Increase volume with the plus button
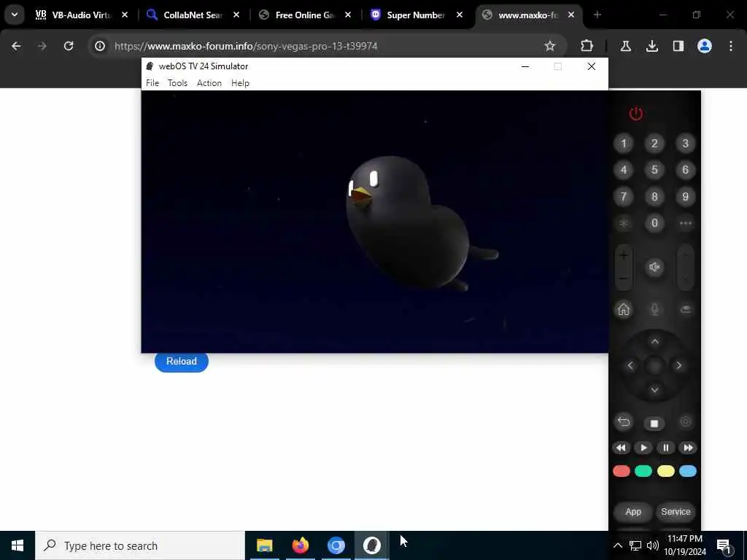This screenshot has width=747, height=560. click(x=624, y=256)
